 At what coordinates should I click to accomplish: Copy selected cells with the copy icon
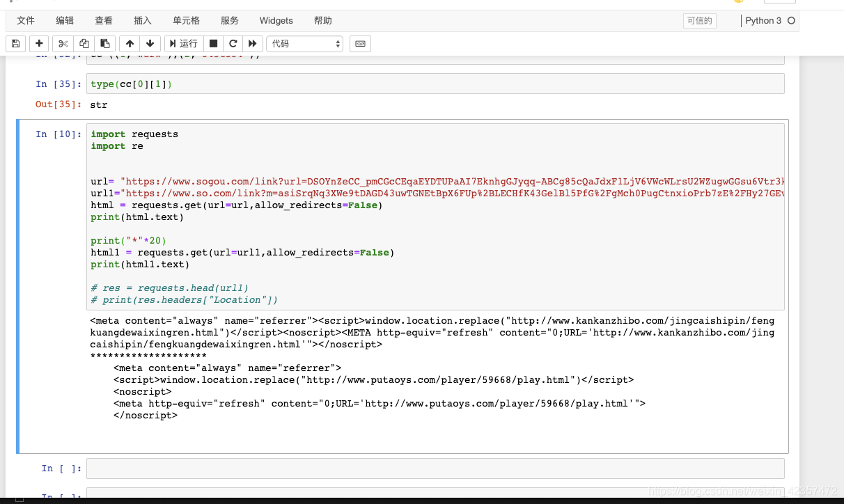click(84, 43)
